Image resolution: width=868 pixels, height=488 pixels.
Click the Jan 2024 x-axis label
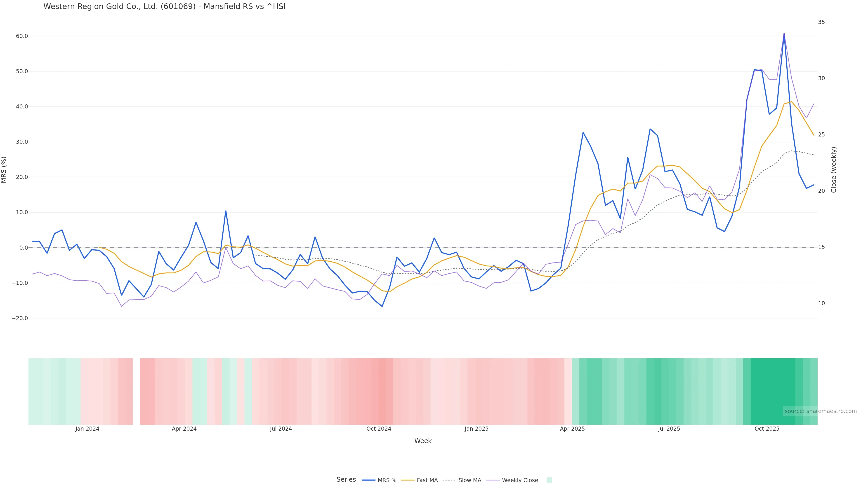pyautogui.click(x=87, y=429)
